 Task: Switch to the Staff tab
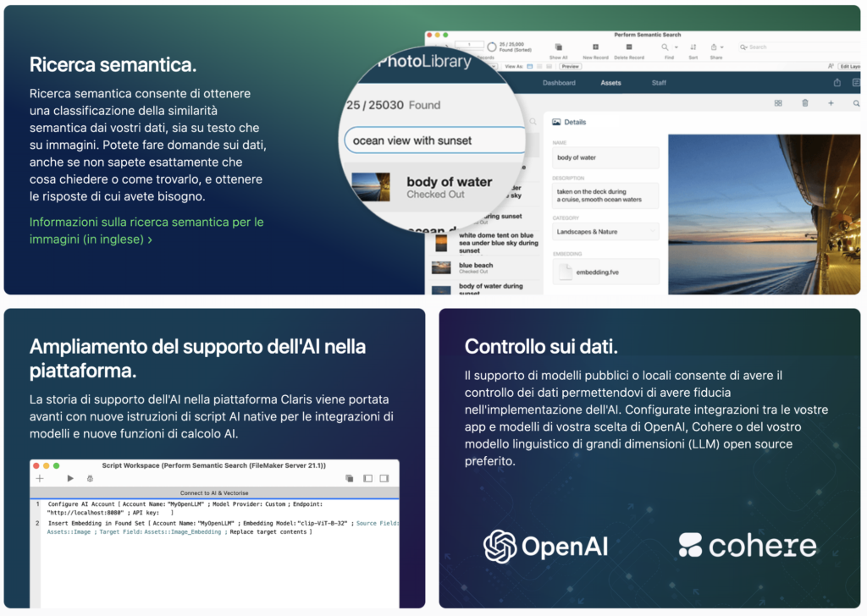pos(659,83)
